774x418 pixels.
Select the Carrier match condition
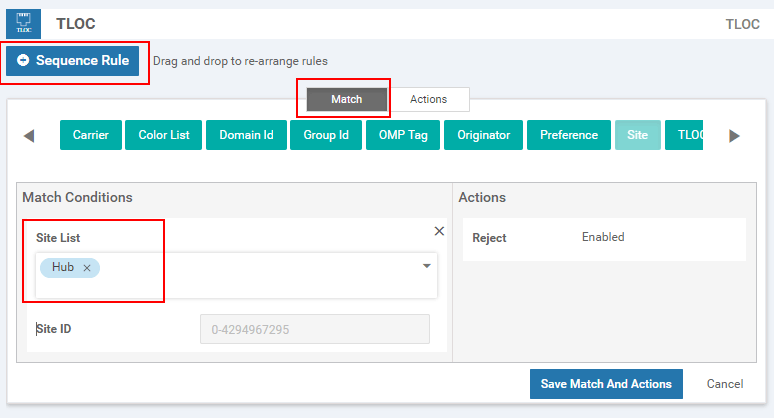click(x=91, y=135)
